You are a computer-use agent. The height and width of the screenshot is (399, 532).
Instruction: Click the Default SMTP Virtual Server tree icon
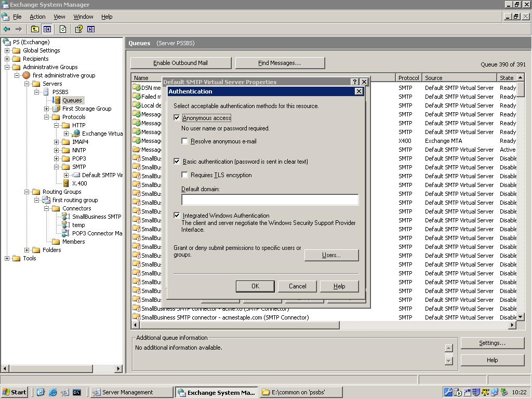[x=77, y=175]
